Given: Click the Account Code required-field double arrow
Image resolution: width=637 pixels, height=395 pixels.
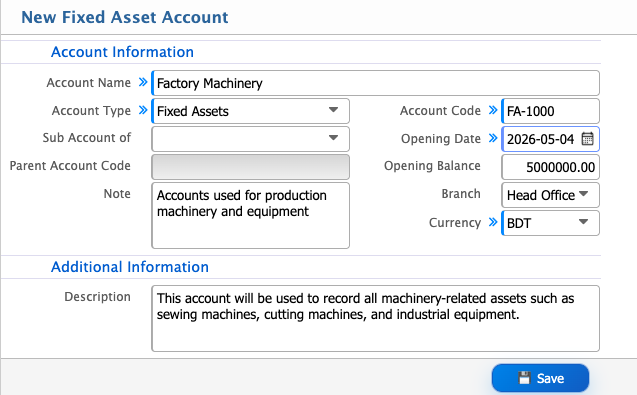Looking at the screenshot, I should tap(493, 110).
